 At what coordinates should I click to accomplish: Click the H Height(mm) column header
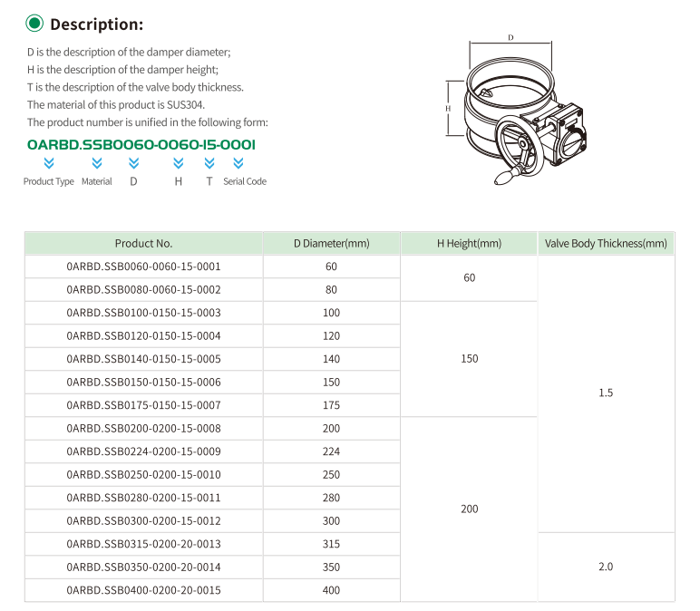pos(469,243)
